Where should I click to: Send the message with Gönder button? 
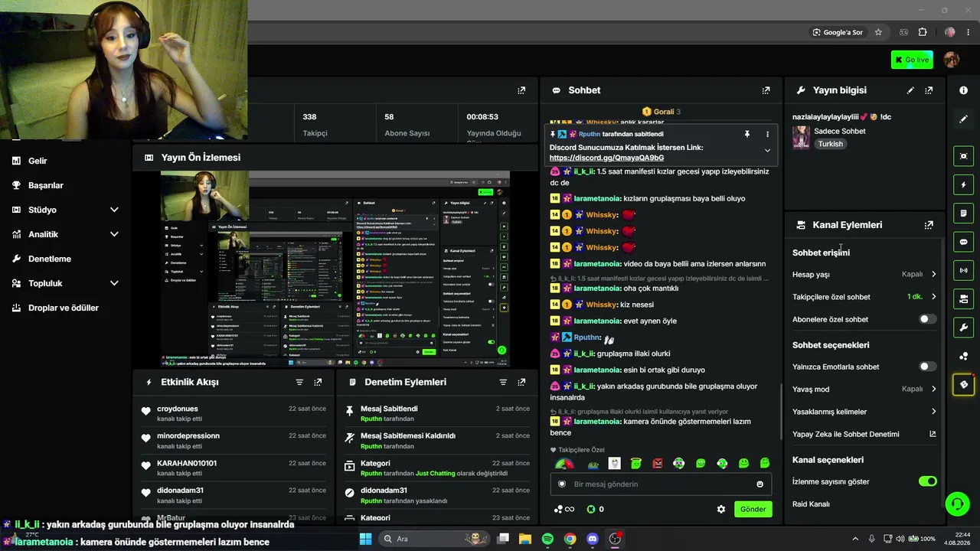click(x=753, y=509)
